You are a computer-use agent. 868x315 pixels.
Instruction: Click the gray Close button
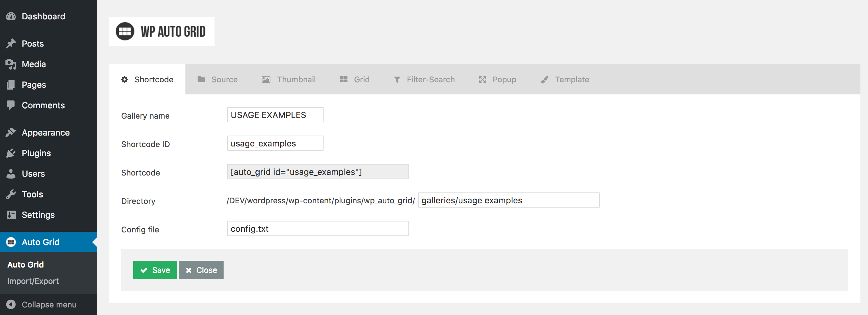pyautogui.click(x=201, y=270)
